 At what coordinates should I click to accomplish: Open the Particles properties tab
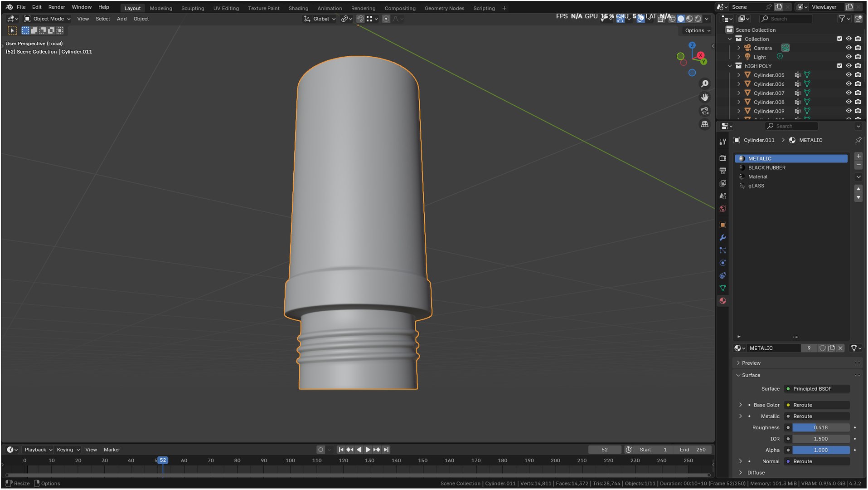click(x=723, y=250)
